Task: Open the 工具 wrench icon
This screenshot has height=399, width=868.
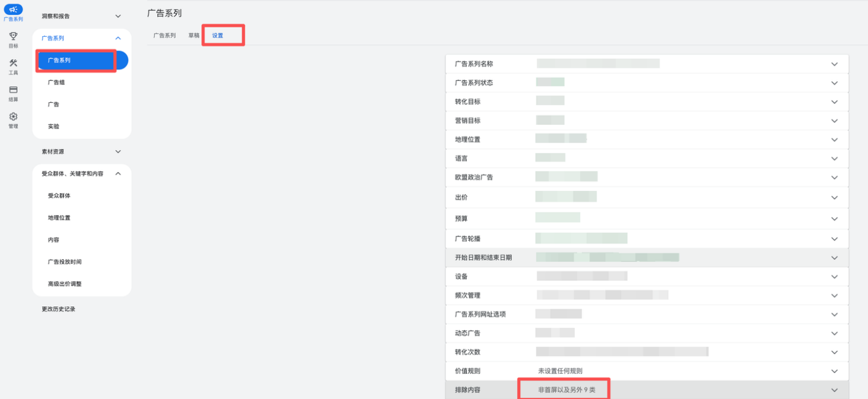Action: [x=13, y=63]
